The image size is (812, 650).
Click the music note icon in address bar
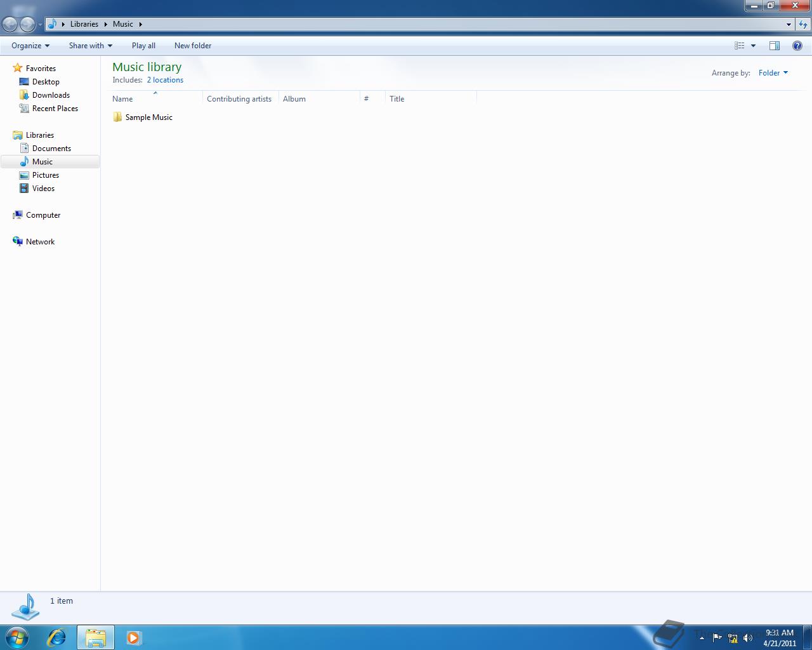click(x=53, y=24)
